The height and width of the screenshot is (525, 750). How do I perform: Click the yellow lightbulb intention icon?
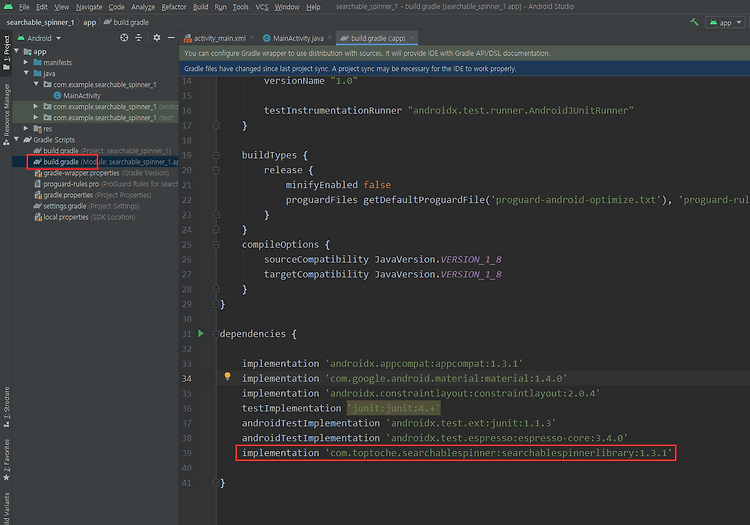click(228, 377)
